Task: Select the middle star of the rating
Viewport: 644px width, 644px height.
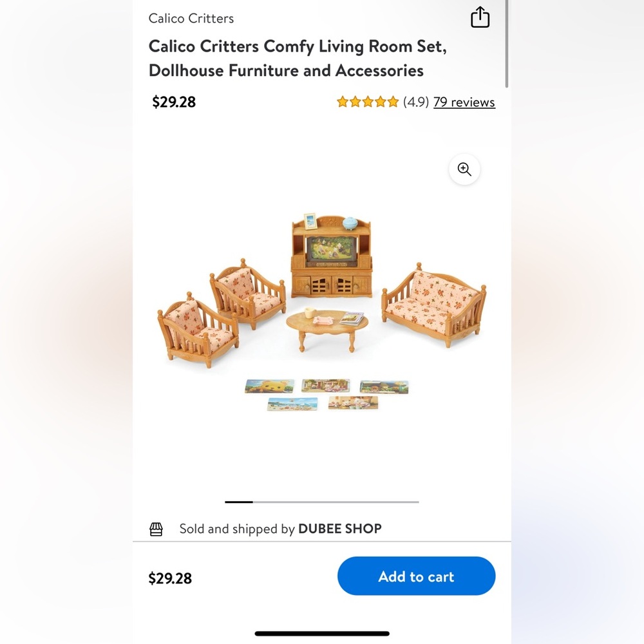Action: coord(368,102)
